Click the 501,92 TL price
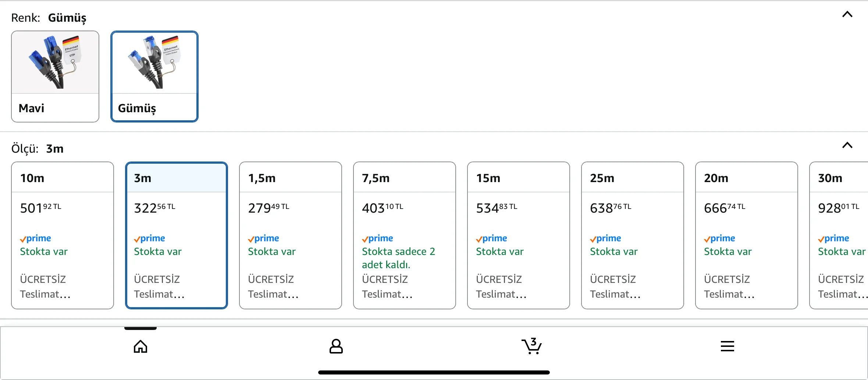 [x=40, y=208]
